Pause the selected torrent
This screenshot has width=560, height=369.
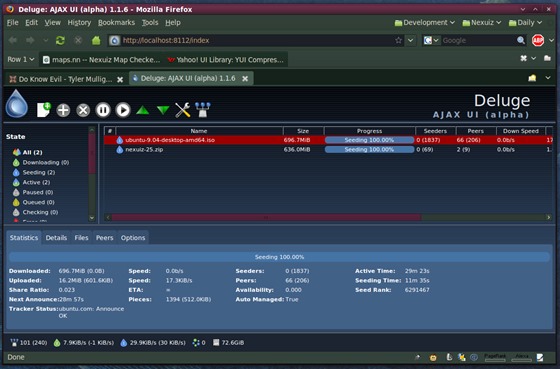coord(103,110)
